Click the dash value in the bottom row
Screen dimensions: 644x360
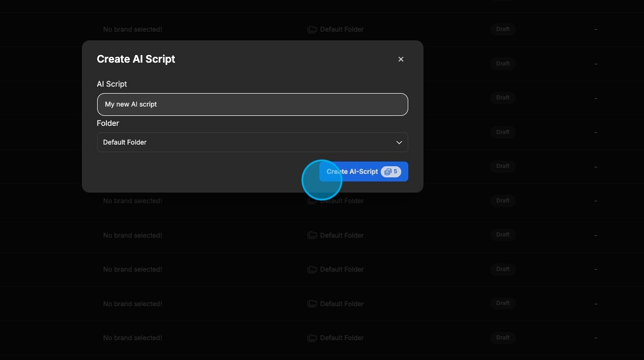tap(595, 338)
